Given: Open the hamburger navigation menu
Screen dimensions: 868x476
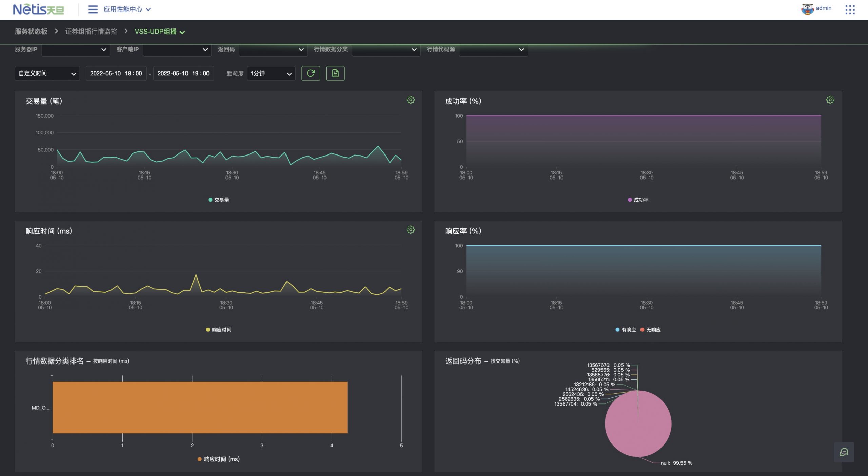Looking at the screenshot, I should click(x=93, y=9).
